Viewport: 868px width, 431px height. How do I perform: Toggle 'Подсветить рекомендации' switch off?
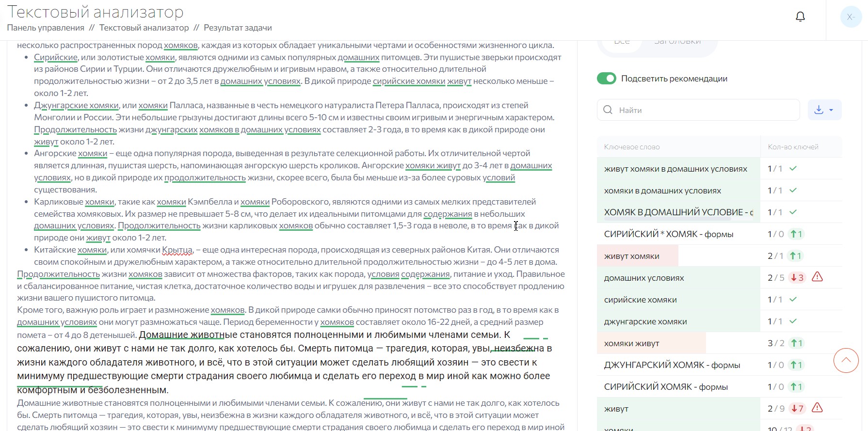(x=606, y=79)
